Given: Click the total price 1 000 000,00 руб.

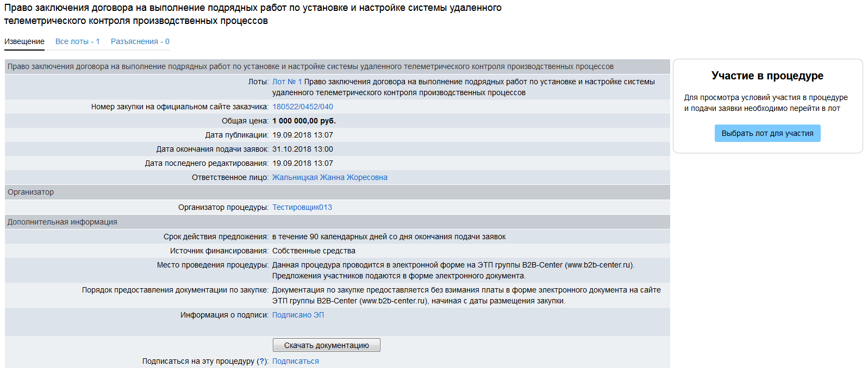Looking at the screenshot, I should (x=304, y=121).
